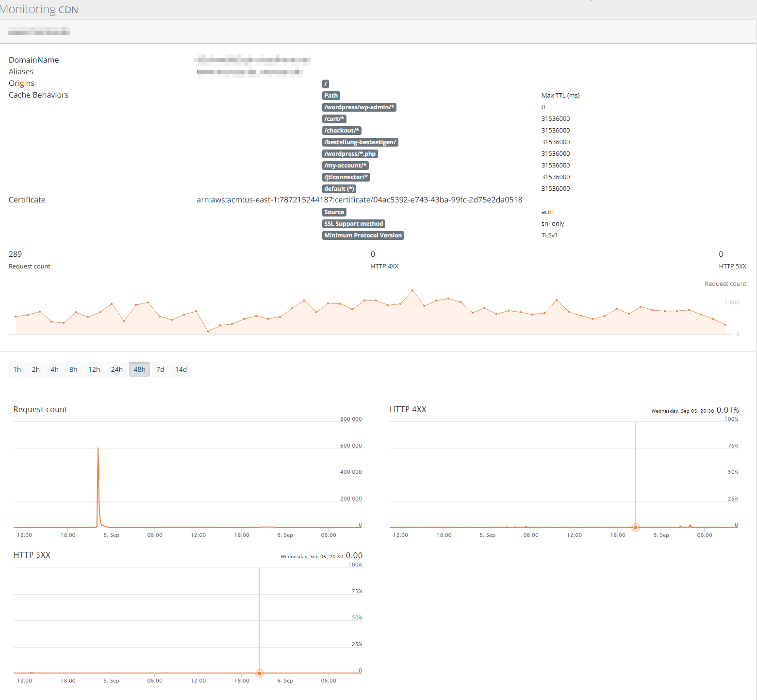This screenshot has height=700, width=757.
Task: Click the TTL value 0 for wp-admin
Action: (x=543, y=107)
